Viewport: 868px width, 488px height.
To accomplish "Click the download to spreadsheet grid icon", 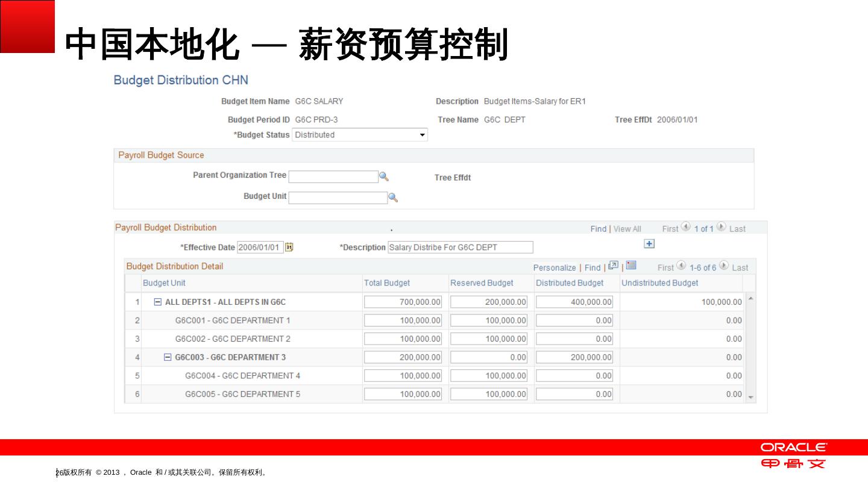I will click(631, 266).
